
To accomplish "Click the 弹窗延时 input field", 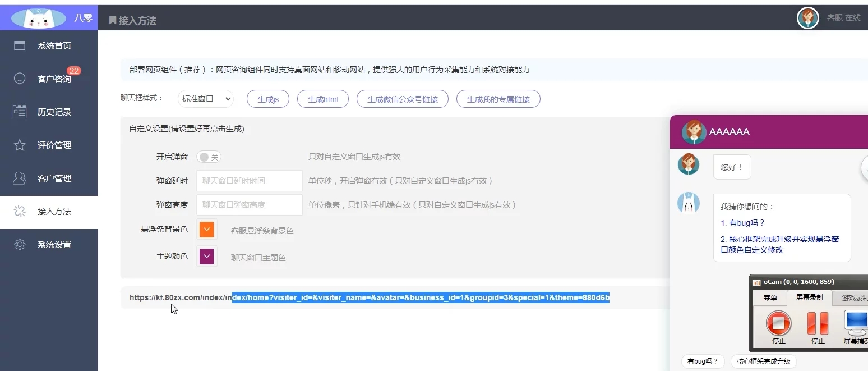I will tap(249, 181).
